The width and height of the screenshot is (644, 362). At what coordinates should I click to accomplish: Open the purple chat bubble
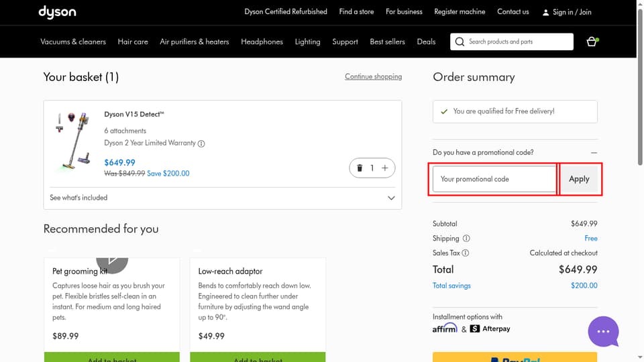click(603, 331)
